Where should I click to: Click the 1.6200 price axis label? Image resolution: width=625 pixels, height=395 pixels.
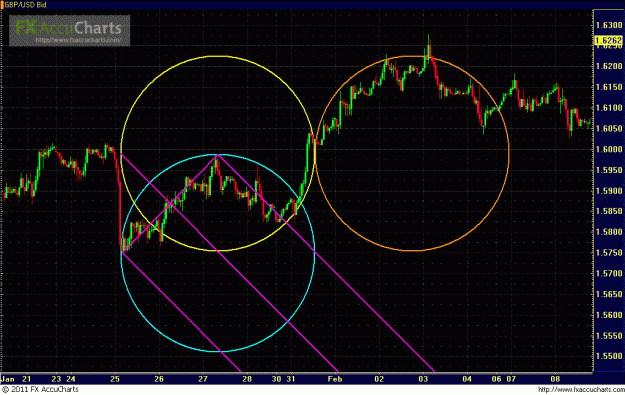609,66
